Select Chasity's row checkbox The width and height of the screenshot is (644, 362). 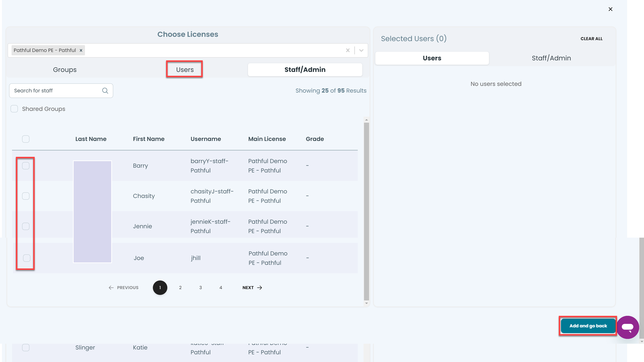click(x=26, y=196)
